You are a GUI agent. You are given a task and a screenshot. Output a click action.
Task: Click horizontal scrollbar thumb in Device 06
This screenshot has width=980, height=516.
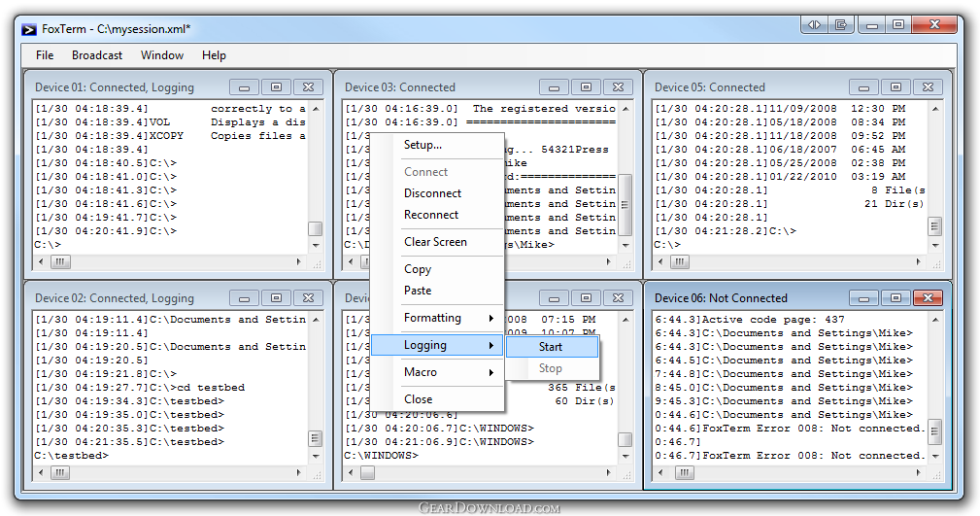click(x=685, y=472)
